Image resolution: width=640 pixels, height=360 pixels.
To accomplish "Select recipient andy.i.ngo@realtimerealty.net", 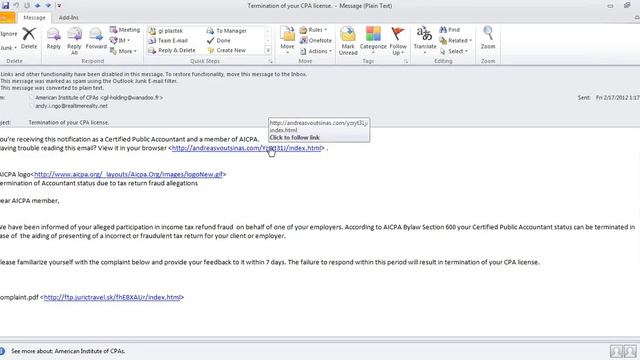I will click(x=71, y=106).
